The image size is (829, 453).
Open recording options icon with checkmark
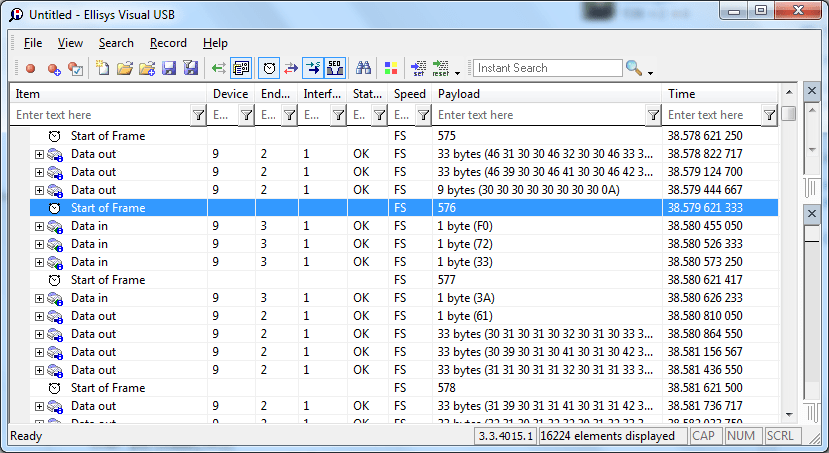pos(76,69)
